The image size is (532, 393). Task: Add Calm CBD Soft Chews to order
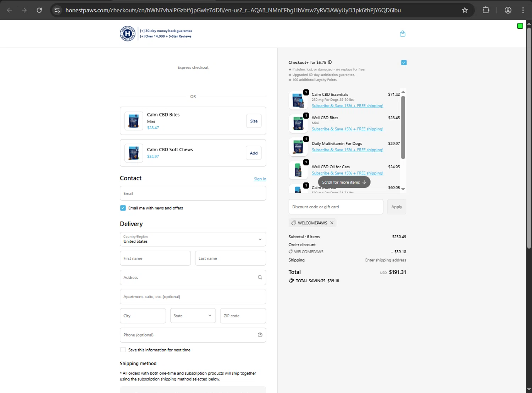coord(254,153)
